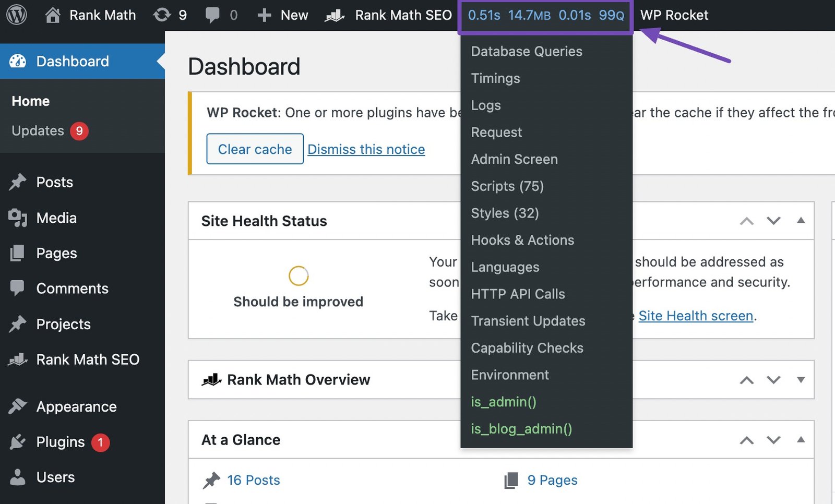
Task: Select Database Queries in Query Monitor menu
Action: pyautogui.click(x=526, y=51)
